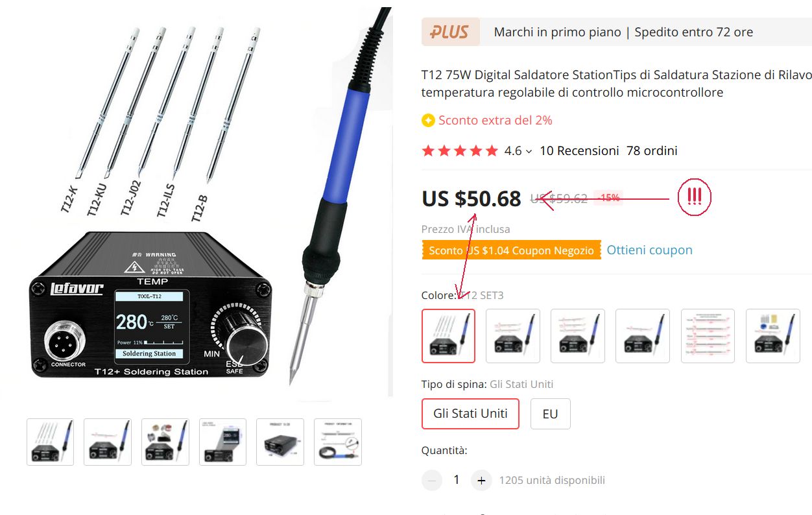812x515 pixels.
Task: Show the gallery thumbnail with power cable
Action: coord(338,442)
